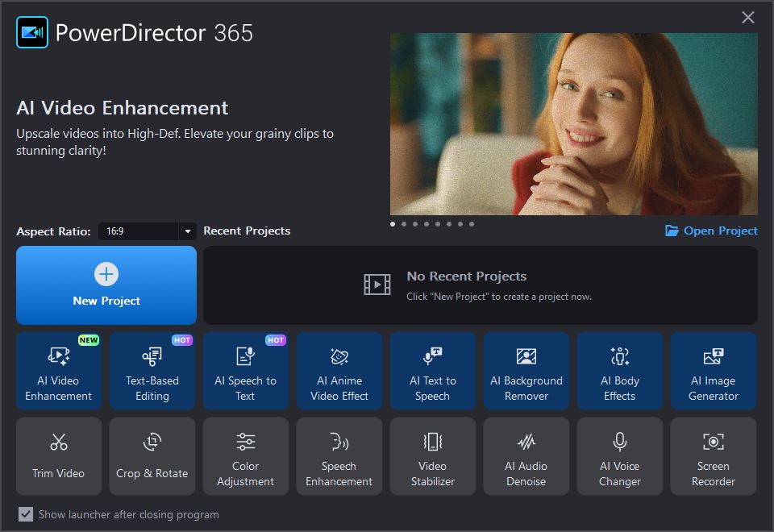The image size is (774, 532).
Task: Click the PowerDirector 365 logo icon
Action: pos(32,32)
